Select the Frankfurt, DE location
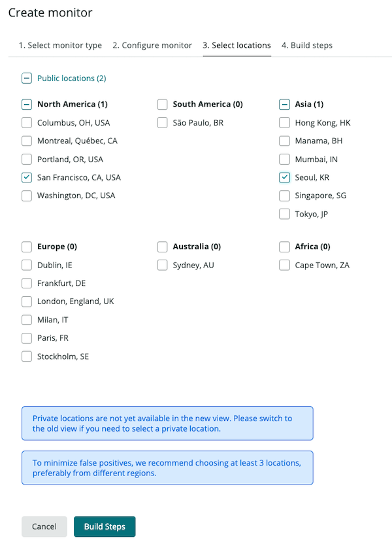 [26, 283]
